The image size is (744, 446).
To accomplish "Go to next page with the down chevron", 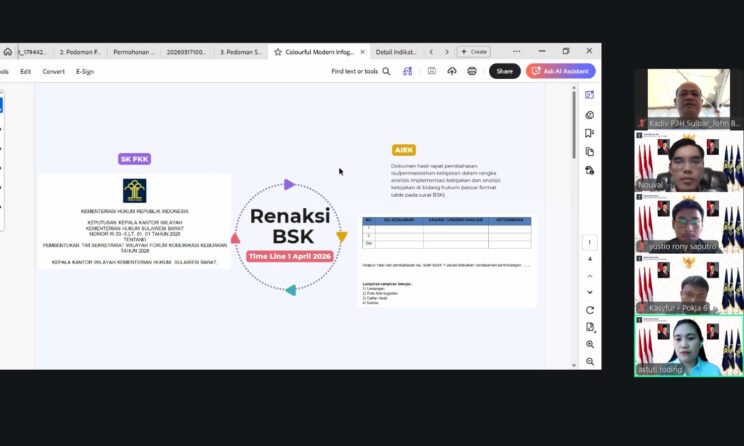I will point(590,291).
